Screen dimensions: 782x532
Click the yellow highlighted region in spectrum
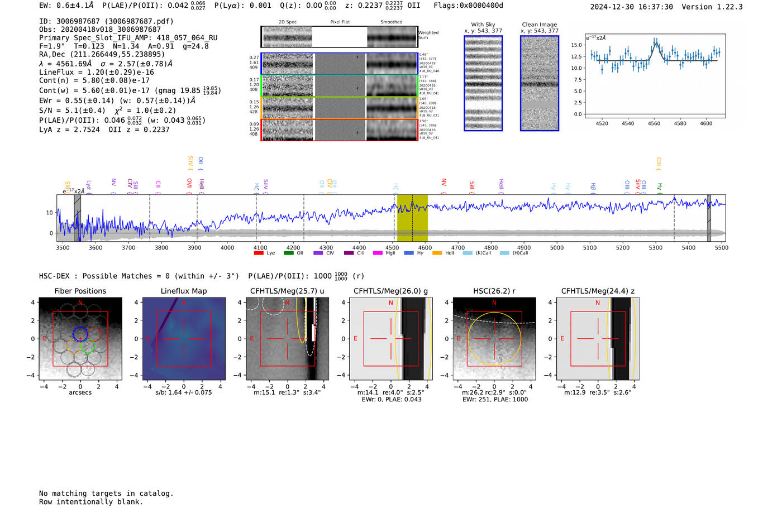click(x=412, y=218)
